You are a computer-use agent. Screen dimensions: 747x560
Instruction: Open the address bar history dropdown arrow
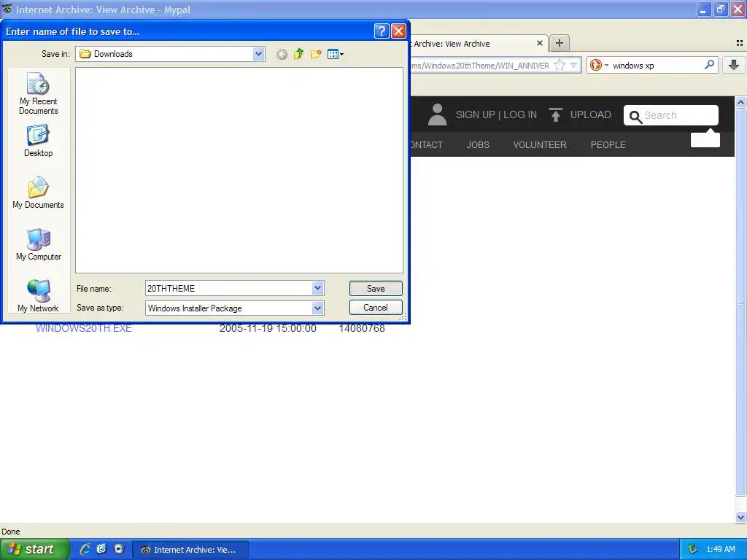click(x=573, y=65)
